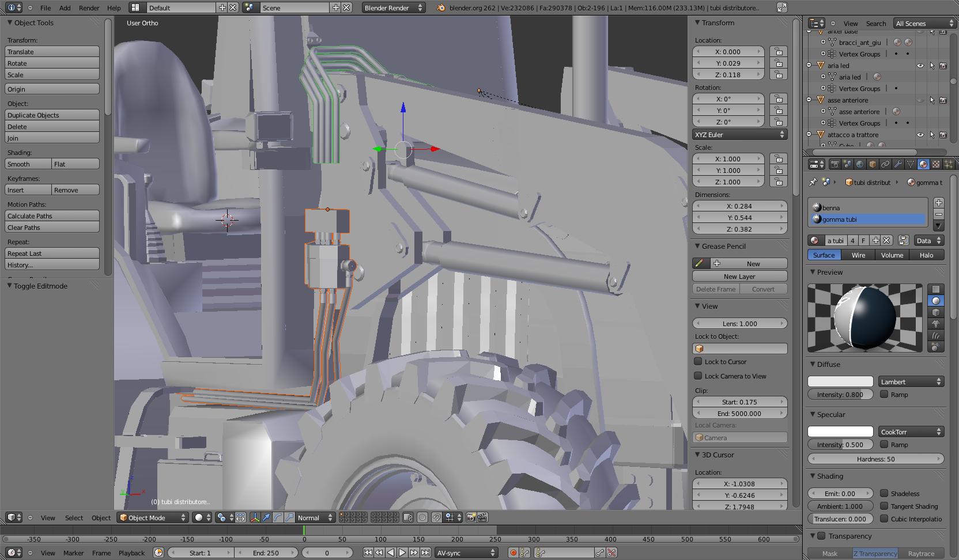Open the Texture properties tab (checker icon)
Screen dimensions: 959x560
[x=936, y=165]
